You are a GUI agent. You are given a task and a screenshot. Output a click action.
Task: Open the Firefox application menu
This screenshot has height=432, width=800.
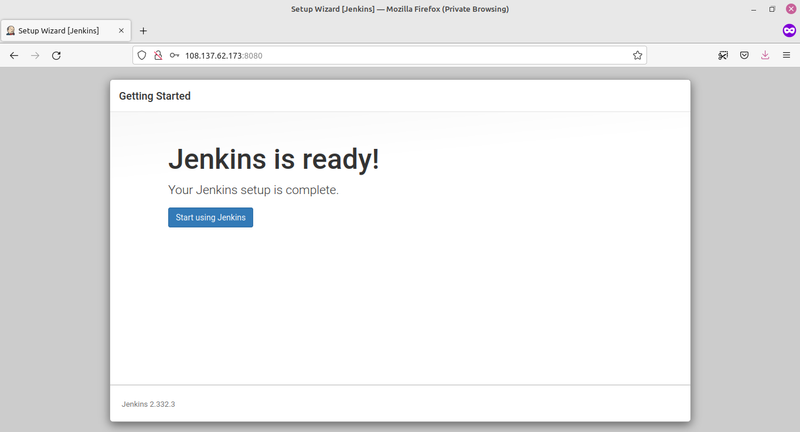786,56
